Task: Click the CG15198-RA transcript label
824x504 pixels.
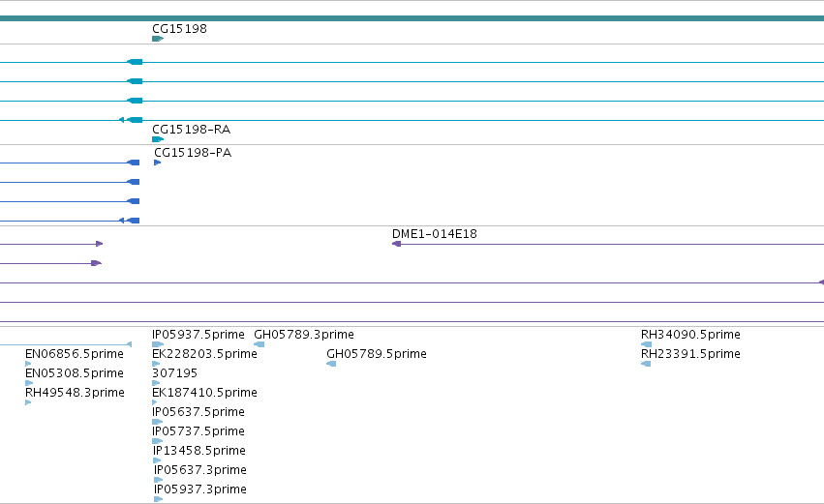Action: click(x=192, y=130)
